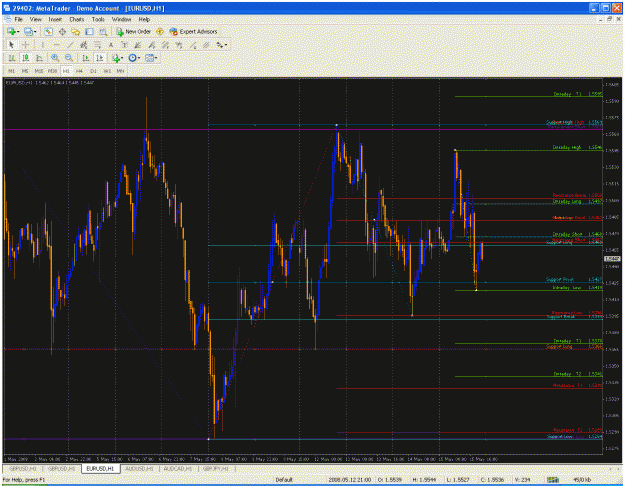Select the trendline drawing tool

70,45
